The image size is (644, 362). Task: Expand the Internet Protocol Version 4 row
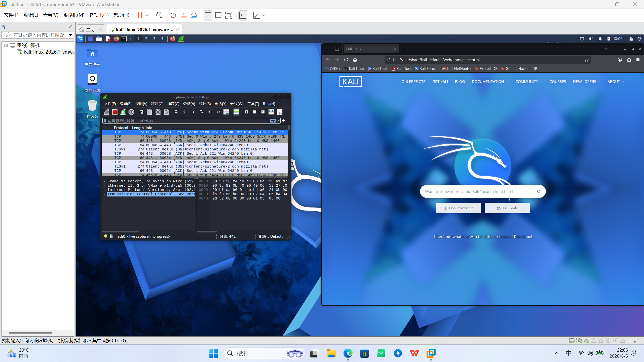[x=104, y=190]
